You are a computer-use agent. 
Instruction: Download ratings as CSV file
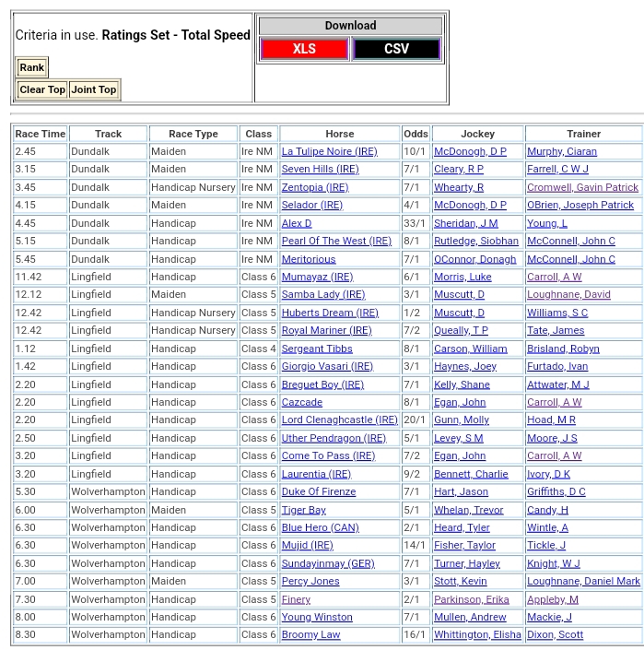(396, 49)
